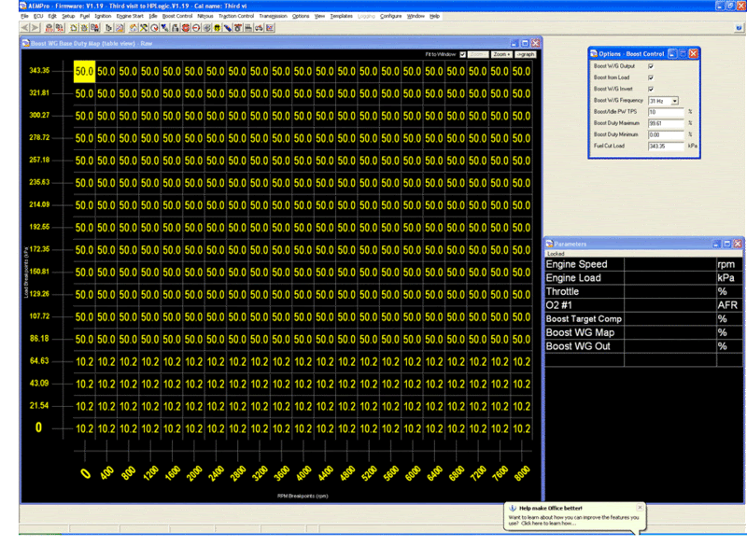Click the help icon at far right toolbar
Image resolution: width=747 pixels, height=560 pixels.
pyautogui.click(x=739, y=28)
